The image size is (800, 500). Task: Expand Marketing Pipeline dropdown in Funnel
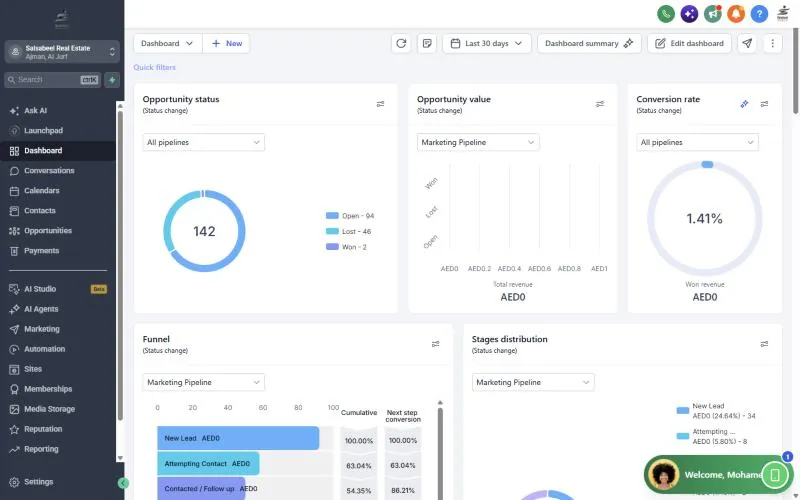click(x=204, y=382)
